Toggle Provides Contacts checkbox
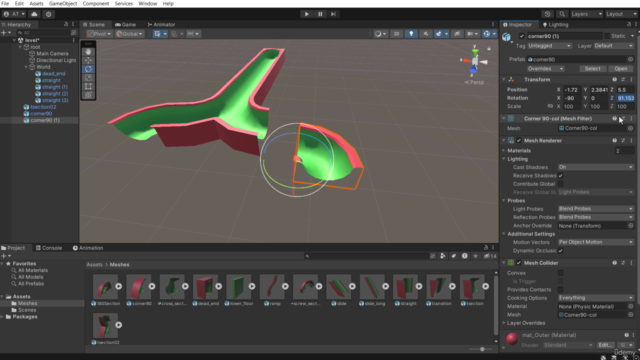Screen dimensions: 640x360 coord(560,290)
